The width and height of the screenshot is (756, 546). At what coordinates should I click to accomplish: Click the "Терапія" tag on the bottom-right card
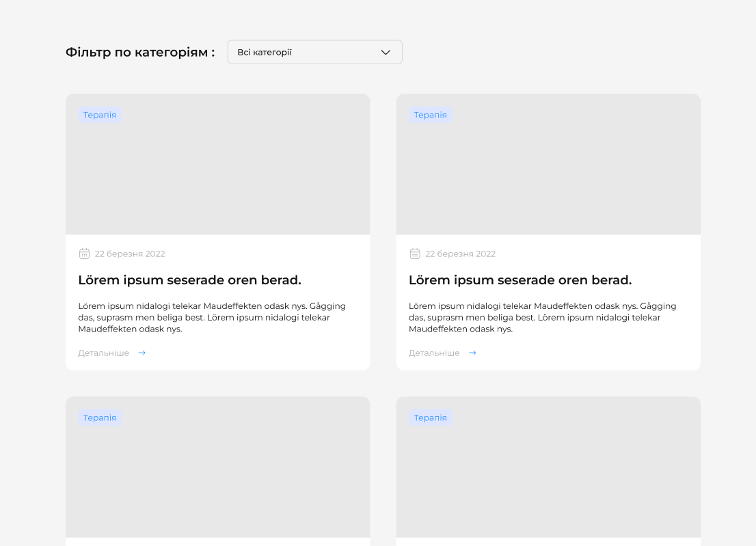(431, 418)
